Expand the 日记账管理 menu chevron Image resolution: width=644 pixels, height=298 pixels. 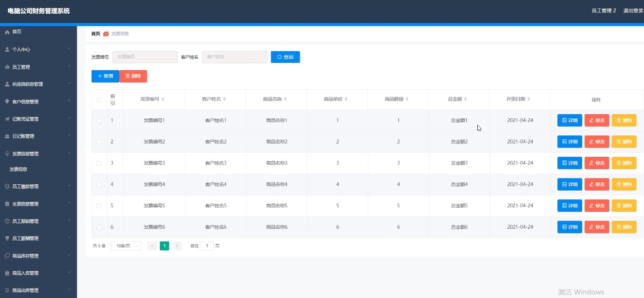click(x=69, y=136)
